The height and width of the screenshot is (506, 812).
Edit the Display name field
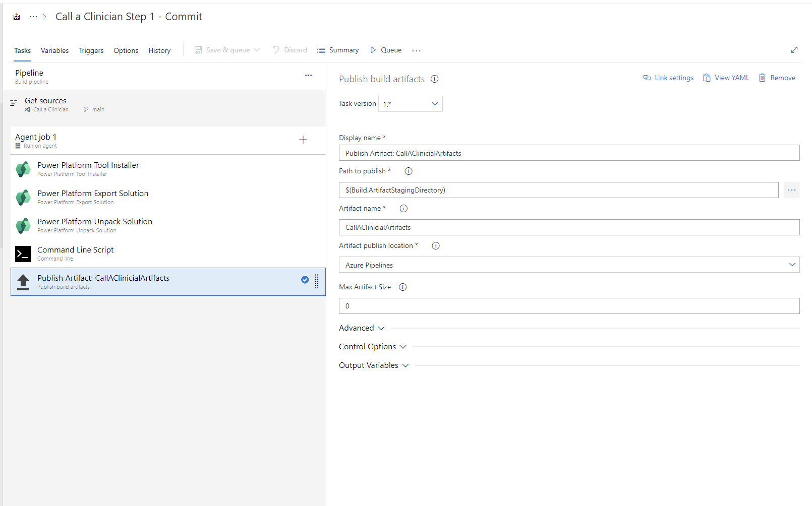[x=569, y=153]
